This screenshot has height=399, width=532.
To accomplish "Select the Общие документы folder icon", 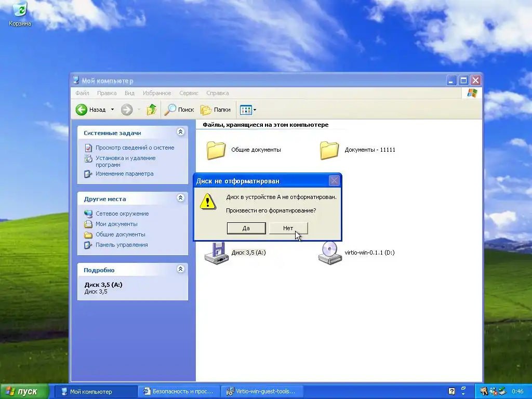I will pos(216,150).
